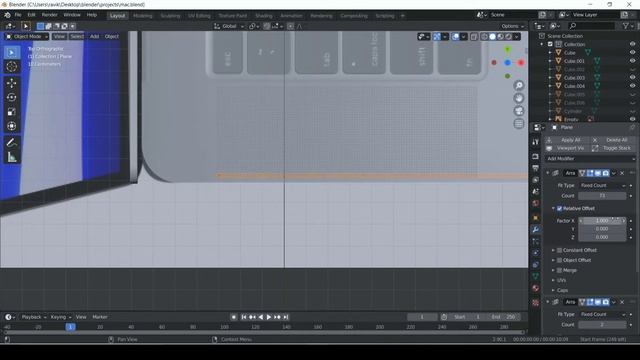
Task: Click the Toggle Stack button
Action: pos(613,148)
